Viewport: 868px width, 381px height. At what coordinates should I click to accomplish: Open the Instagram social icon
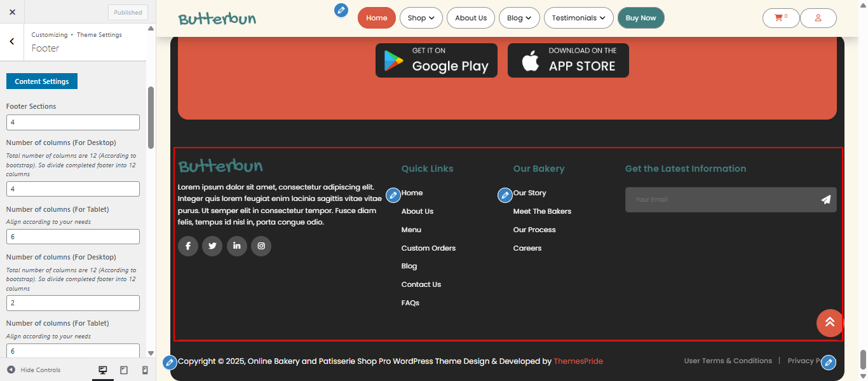[261, 246]
